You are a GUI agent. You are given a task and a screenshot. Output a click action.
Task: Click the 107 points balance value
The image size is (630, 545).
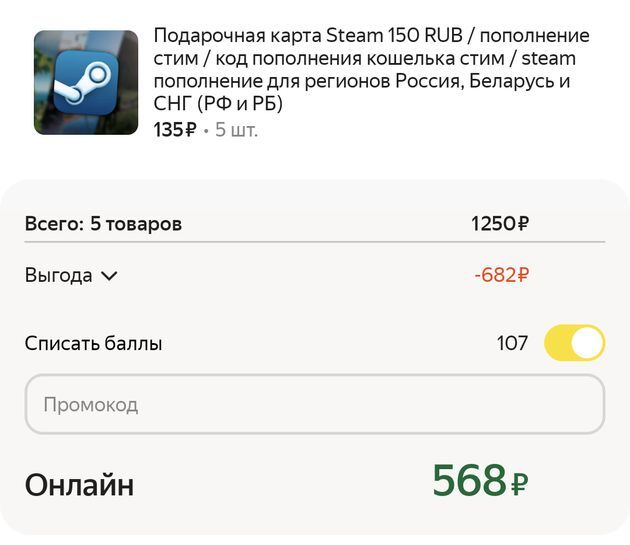click(512, 344)
